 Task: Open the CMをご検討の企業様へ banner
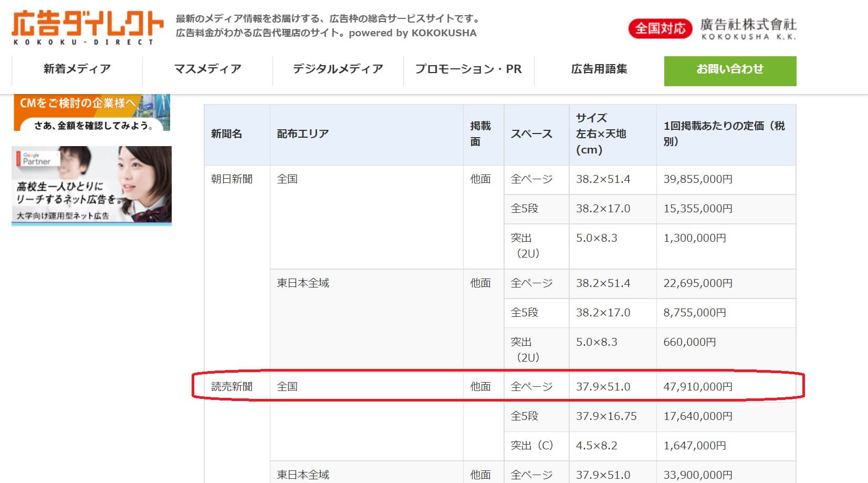point(91,112)
